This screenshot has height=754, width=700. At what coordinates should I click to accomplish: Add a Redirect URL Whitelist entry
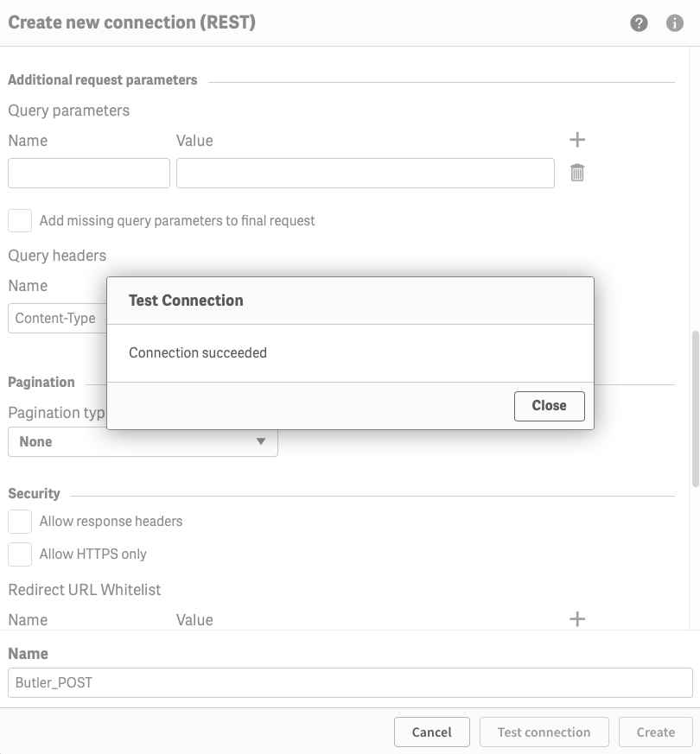pyautogui.click(x=577, y=618)
